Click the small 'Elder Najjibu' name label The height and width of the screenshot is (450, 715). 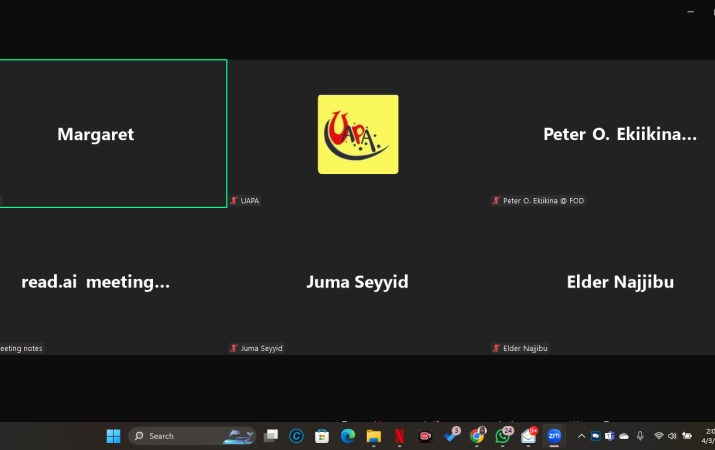click(525, 348)
